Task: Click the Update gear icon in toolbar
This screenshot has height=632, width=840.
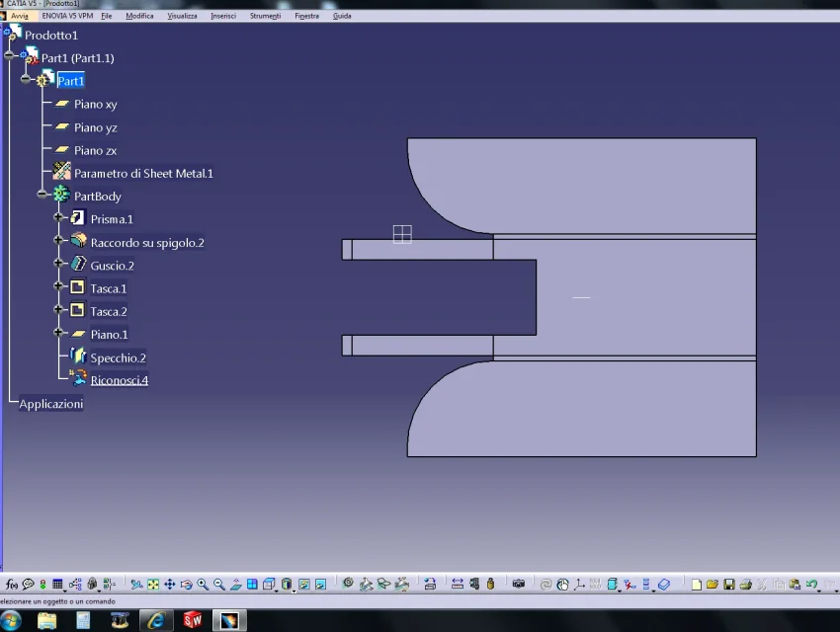Action: 348,584
